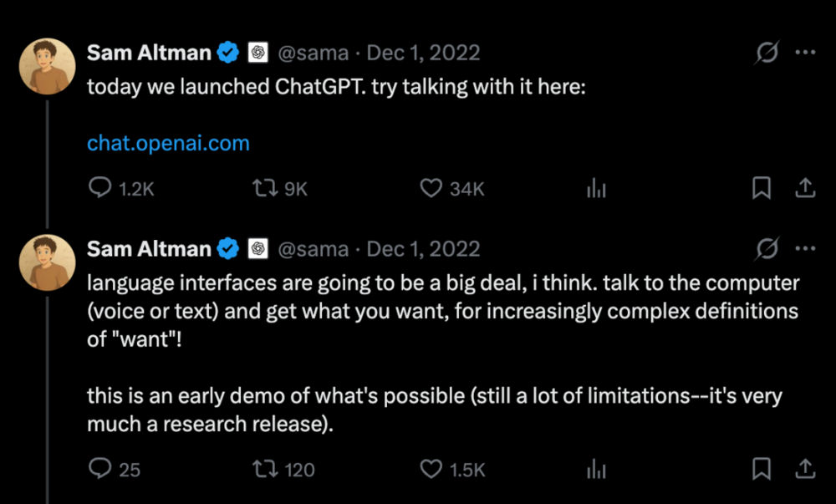
Task: Like the language interfaces tweet
Action: coord(431,469)
